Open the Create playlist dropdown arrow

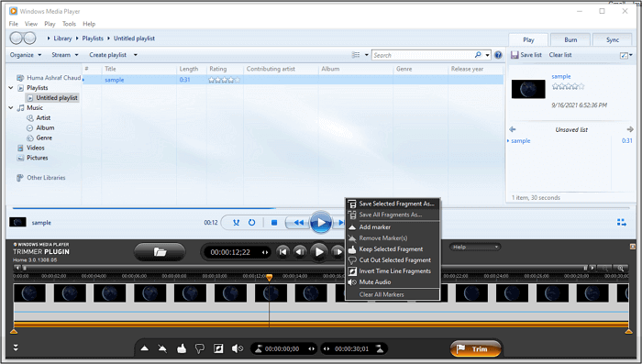(136, 55)
